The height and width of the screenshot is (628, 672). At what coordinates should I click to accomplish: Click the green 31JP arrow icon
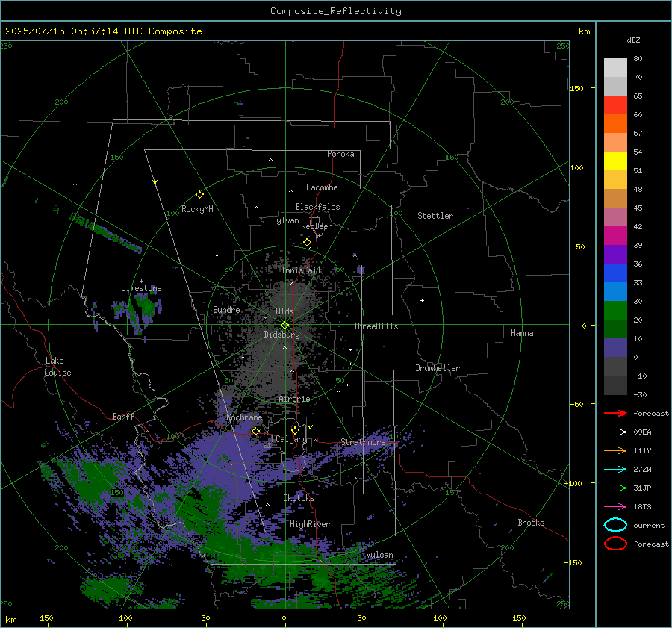(615, 488)
